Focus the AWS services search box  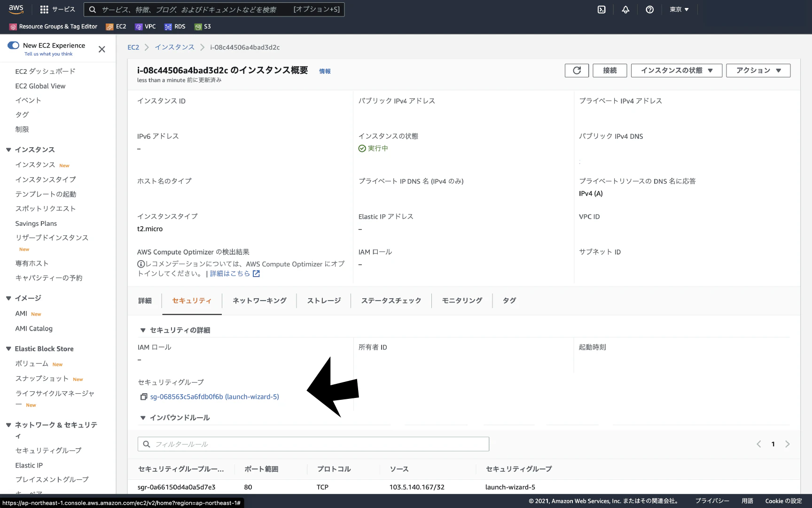[214, 9]
